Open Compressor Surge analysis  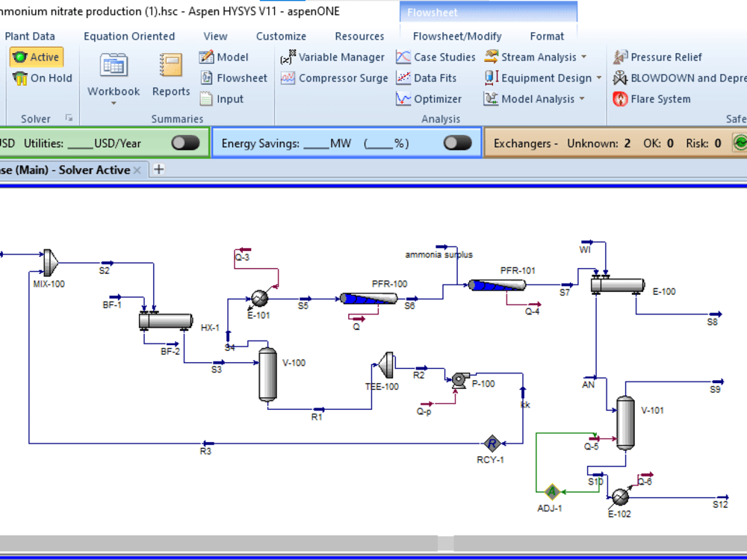pos(335,78)
